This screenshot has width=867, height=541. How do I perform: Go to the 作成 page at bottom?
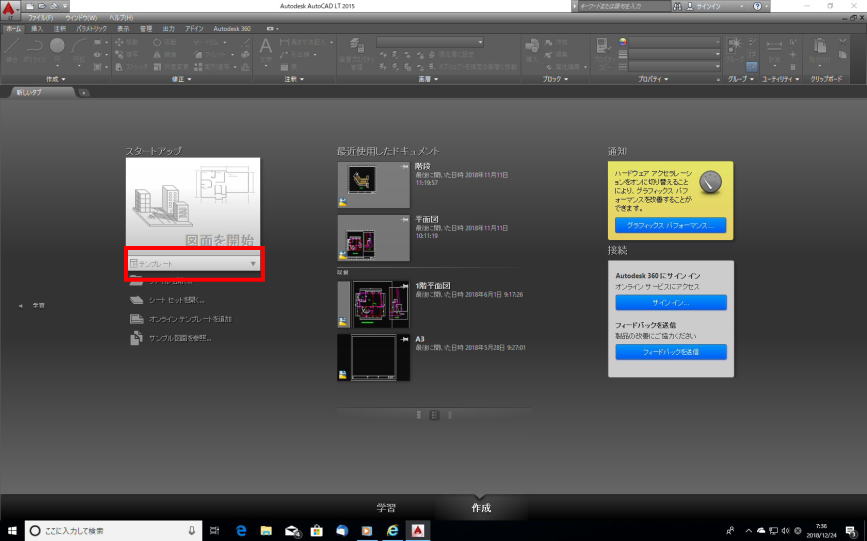[480, 507]
